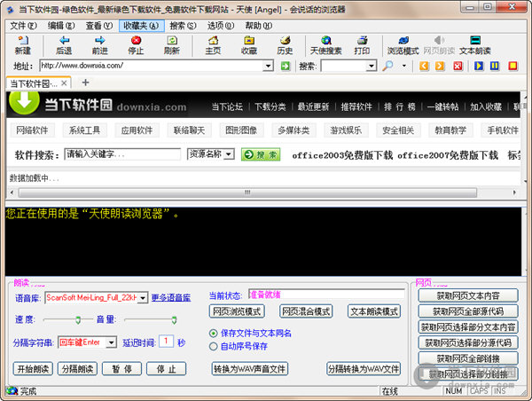Expand the 搜索 combo box dropdown
Viewport: 532px width, 401px height.
pos(372,66)
